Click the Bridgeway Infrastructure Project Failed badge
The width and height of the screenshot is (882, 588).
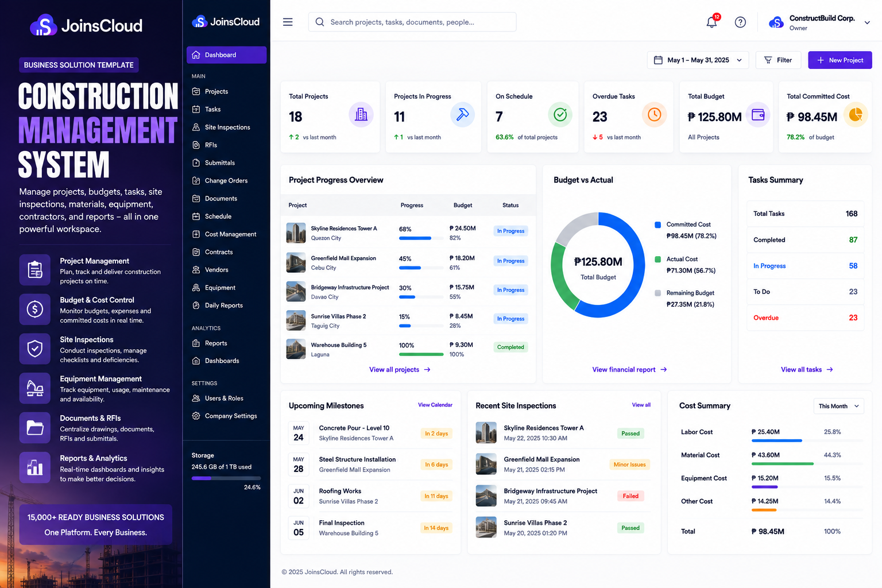tap(630, 496)
